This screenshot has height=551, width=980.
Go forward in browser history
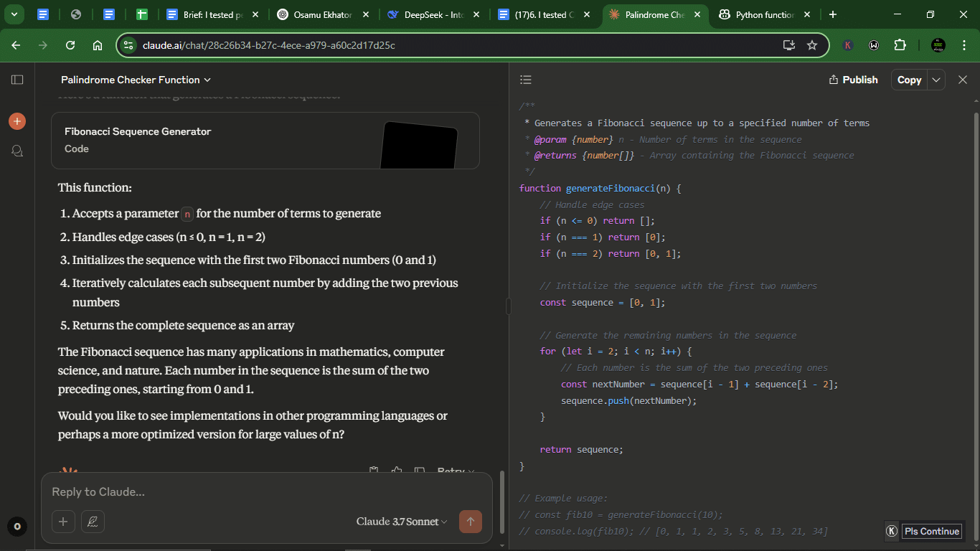(43, 44)
